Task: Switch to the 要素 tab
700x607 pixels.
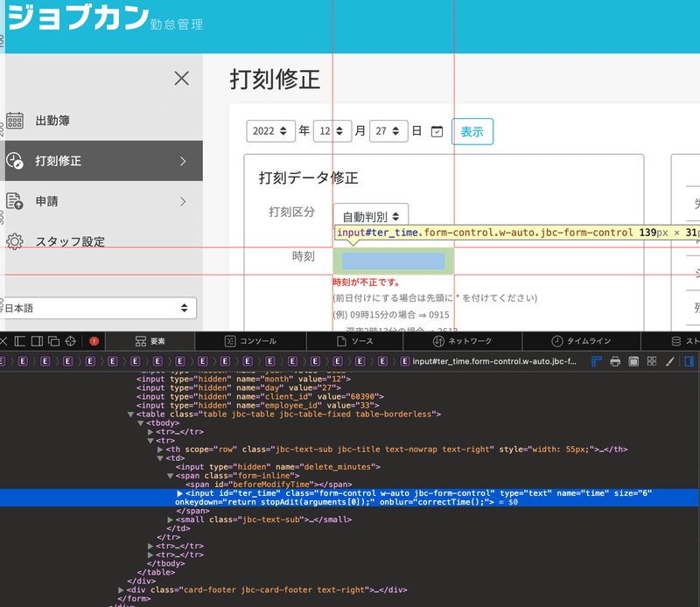Action: (x=150, y=341)
